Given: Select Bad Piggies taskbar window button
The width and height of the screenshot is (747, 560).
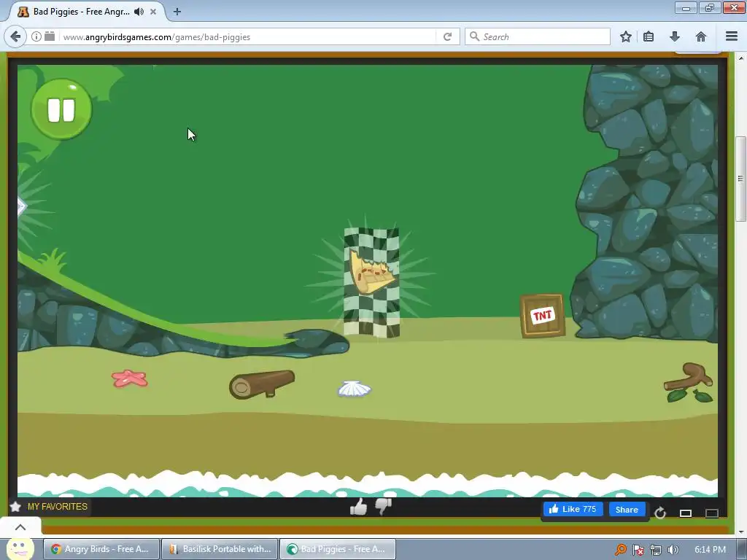Looking at the screenshot, I should click(338, 549).
